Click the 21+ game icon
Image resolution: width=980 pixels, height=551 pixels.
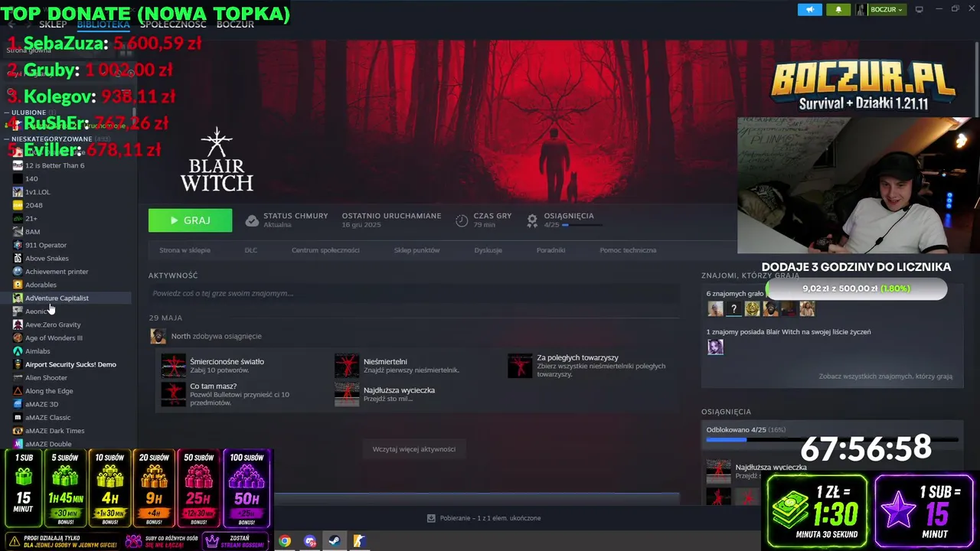pyautogui.click(x=18, y=218)
